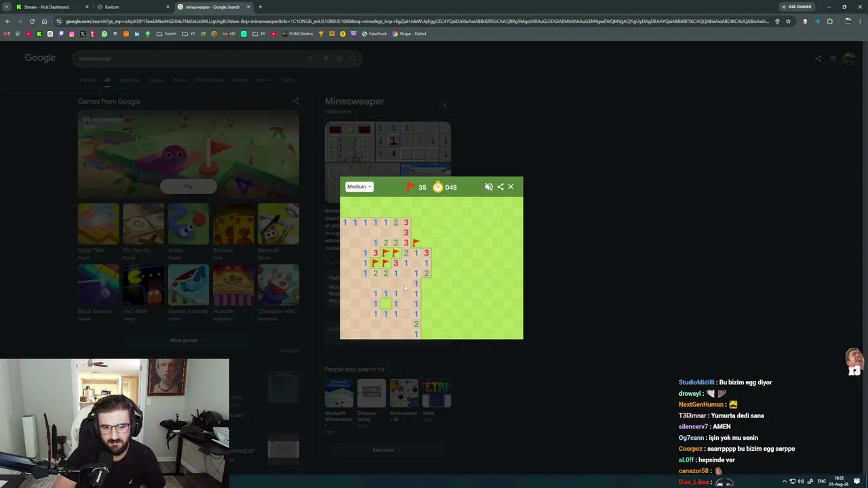Screen dimensions: 868x488
Task: Toggle the Minesweeper sound mute icon
Action: [488, 187]
